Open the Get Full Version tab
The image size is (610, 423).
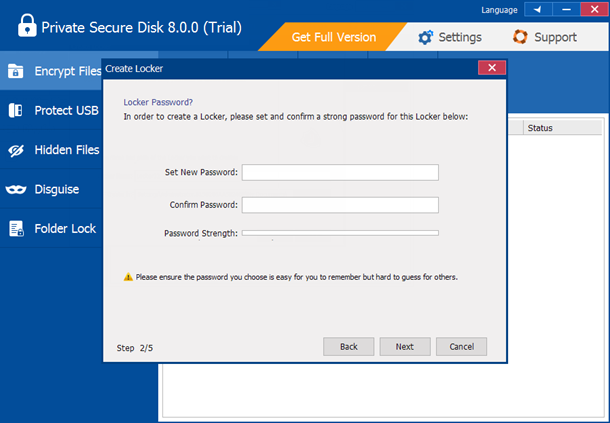coord(334,37)
